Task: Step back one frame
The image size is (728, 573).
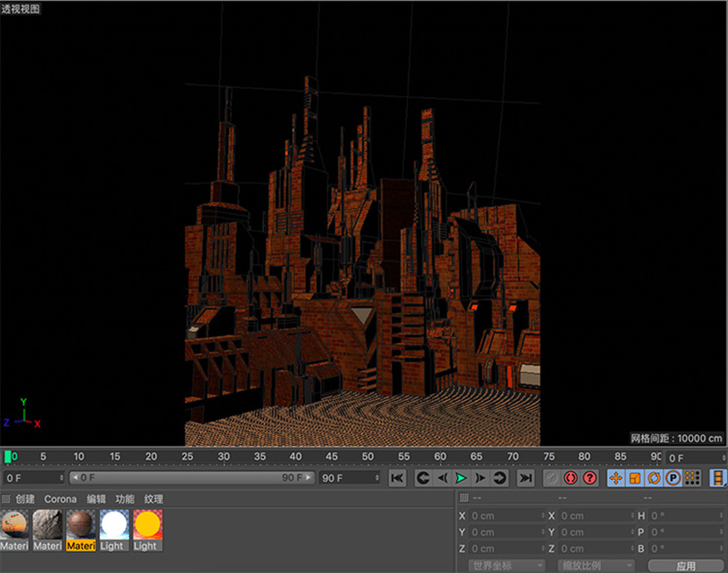Action: click(x=442, y=478)
